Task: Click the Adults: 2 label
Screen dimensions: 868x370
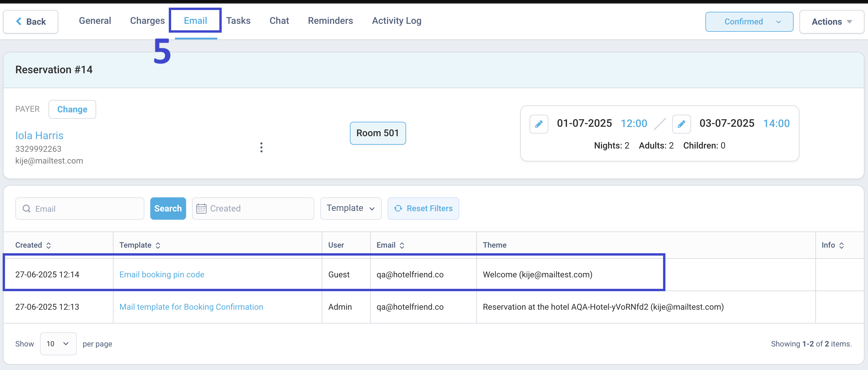Action: click(x=656, y=145)
